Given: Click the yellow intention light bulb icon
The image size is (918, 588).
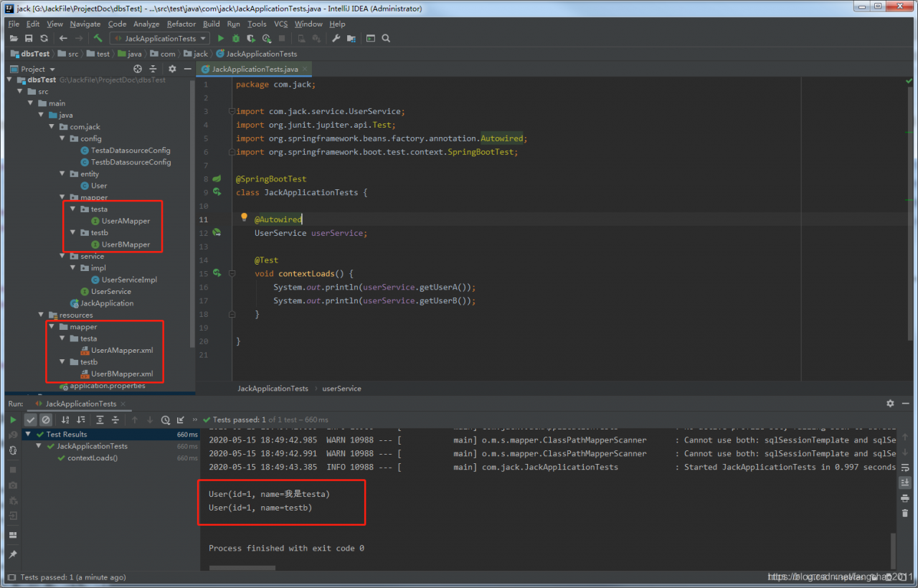Looking at the screenshot, I should click(244, 217).
